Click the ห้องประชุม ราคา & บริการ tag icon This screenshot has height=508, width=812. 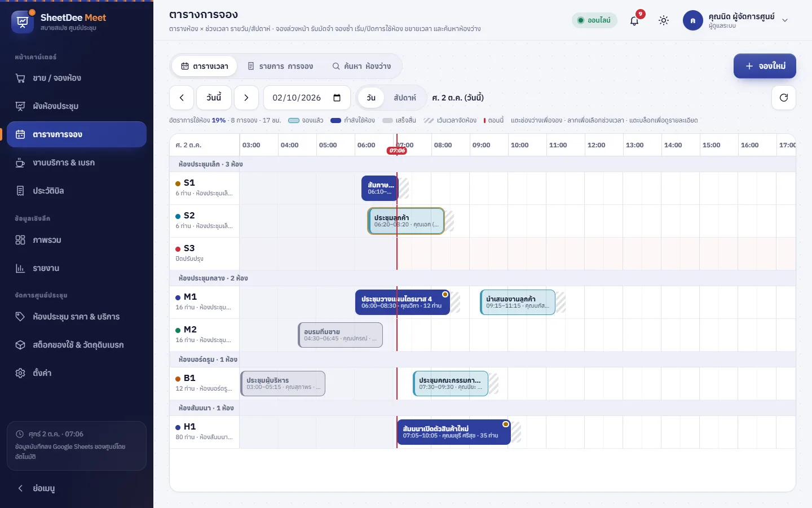[x=20, y=317]
